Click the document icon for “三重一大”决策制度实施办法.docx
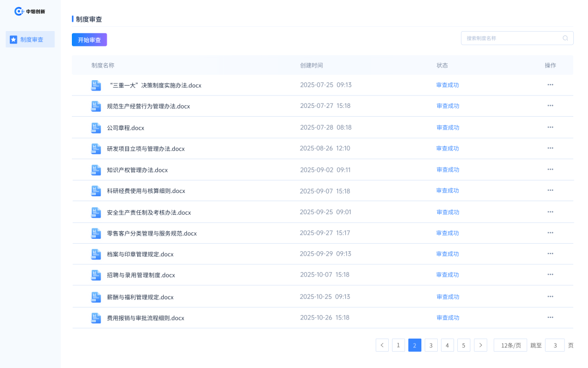The width and height of the screenshot is (588, 368). (x=96, y=85)
